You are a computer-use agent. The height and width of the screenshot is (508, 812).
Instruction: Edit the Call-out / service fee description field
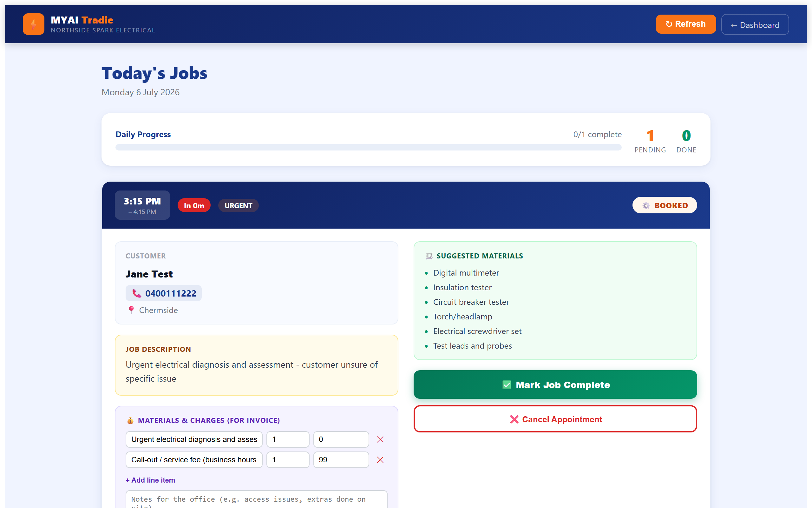[x=194, y=460]
